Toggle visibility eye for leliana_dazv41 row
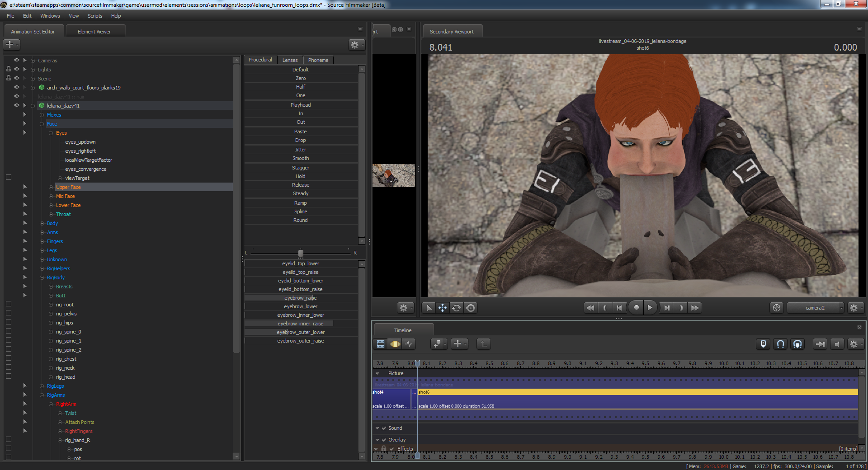The height and width of the screenshot is (470, 868). coord(17,105)
